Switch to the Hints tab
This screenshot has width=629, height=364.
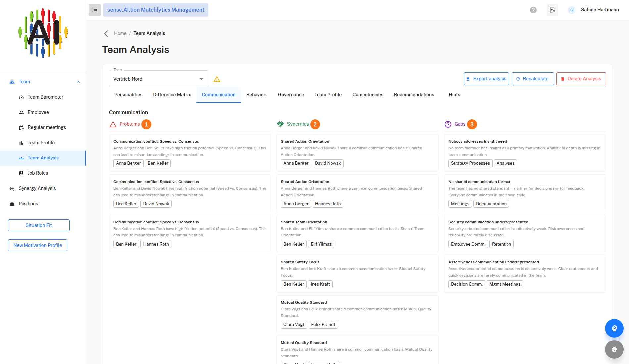pyautogui.click(x=454, y=95)
